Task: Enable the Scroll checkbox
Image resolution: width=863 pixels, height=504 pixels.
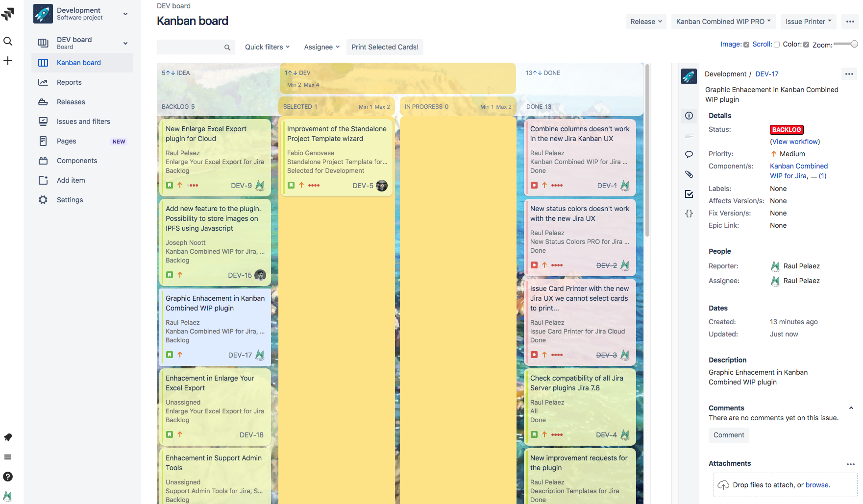Action: [x=777, y=45]
